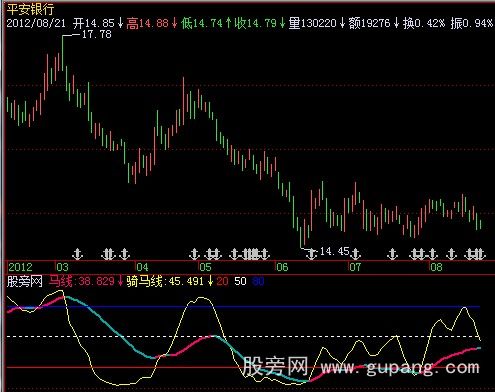
Task: Click the 06 month label on time axis
Action: tap(282, 267)
